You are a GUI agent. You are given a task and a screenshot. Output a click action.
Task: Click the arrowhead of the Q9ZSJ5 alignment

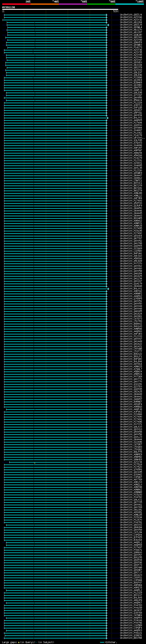coord(108,25)
